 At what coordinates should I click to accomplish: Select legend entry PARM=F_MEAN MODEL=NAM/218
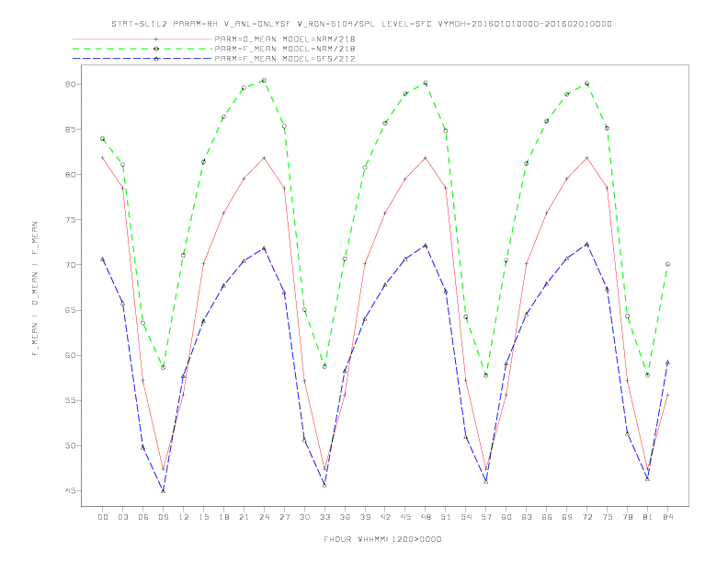285,49
